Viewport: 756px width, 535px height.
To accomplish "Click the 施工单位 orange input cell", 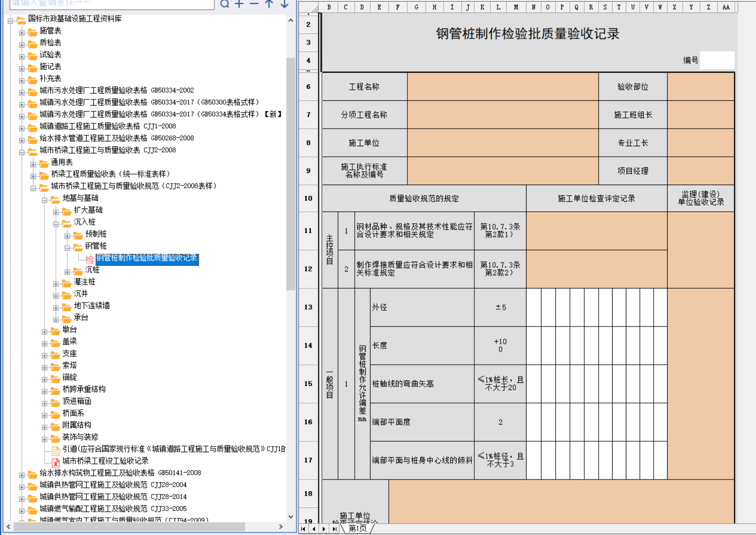I will 503,143.
